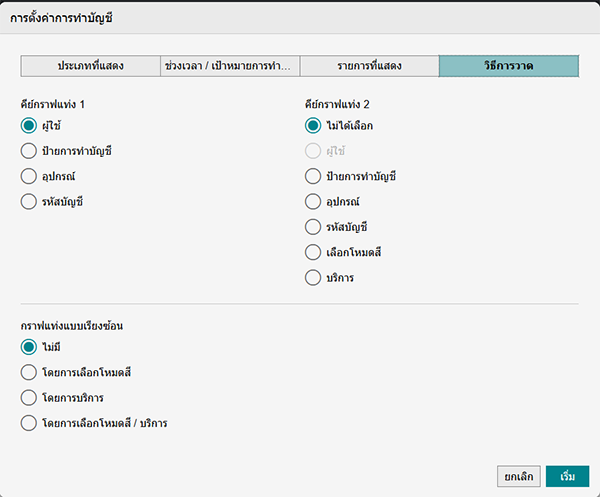Choose บริการ under คีย์กราฟแท่ง 2
This screenshot has height=497, width=600.
[x=313, y=278]
